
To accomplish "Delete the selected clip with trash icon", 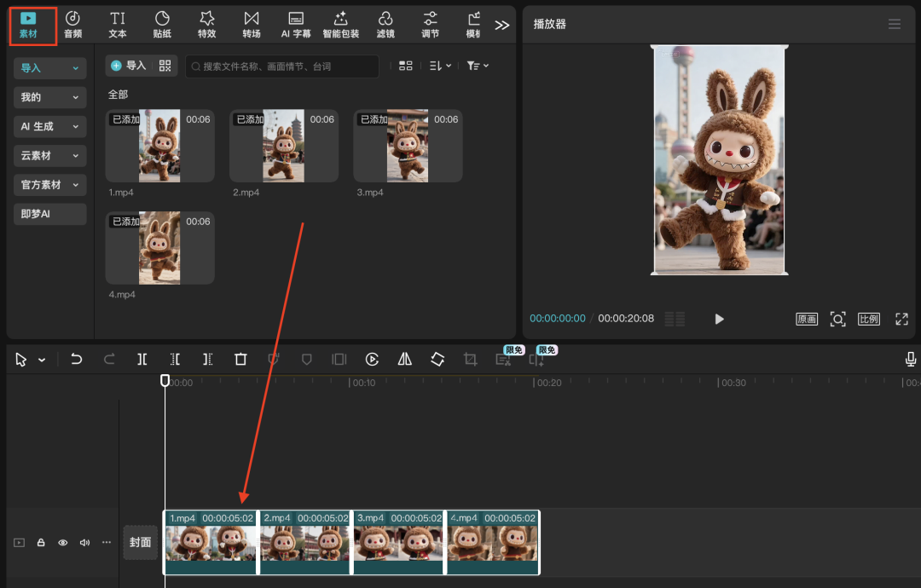I will [x=240, y=360].
